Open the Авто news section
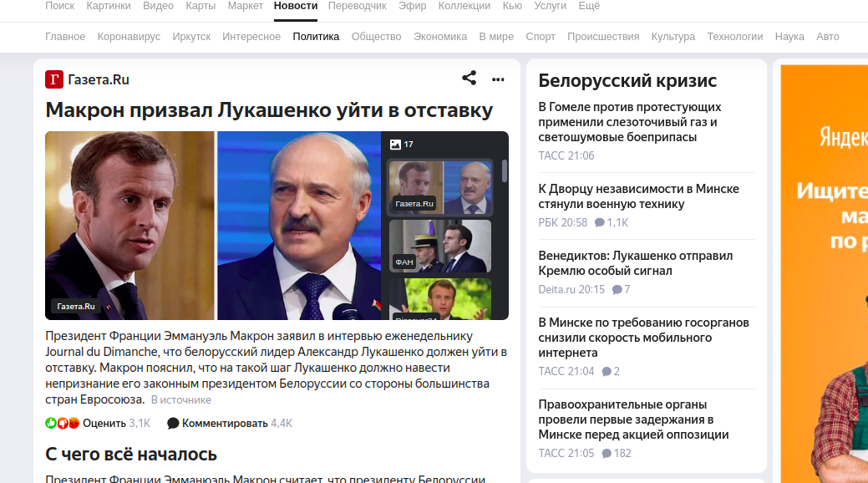This screenshot has height=483, width=868. tap(828, 37)
